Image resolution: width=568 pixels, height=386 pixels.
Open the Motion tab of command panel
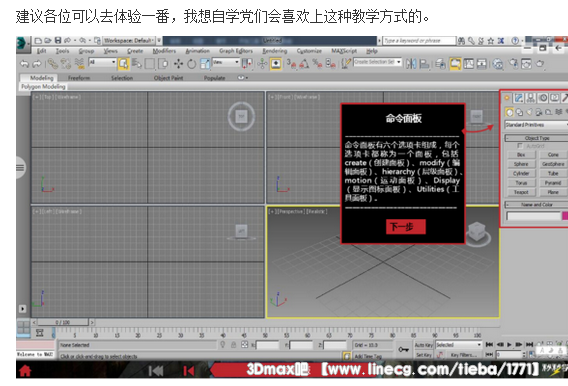pos(543,98)
